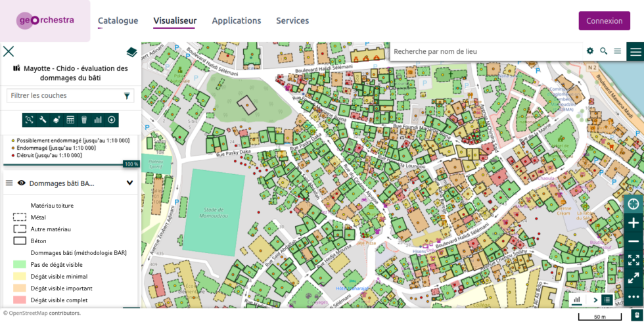The image size is (644, 322).
Task: Open the Catalogue tab
Action: tap(118, 20)
